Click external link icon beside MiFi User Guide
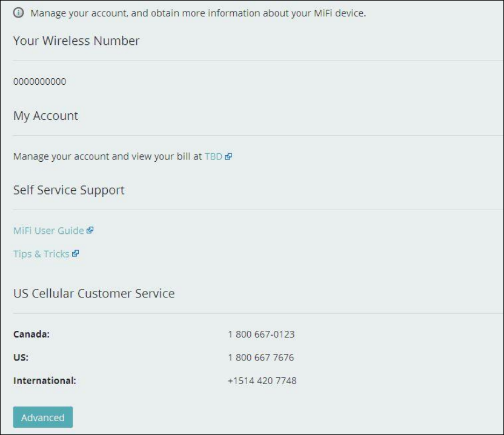The width and height of the screenshot is (504, 435). point(90,230)
